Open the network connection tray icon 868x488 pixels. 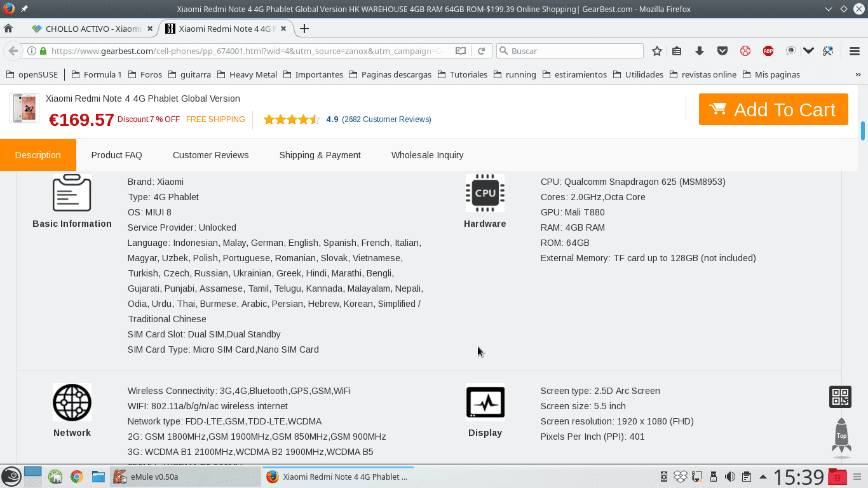click(697, 477)
